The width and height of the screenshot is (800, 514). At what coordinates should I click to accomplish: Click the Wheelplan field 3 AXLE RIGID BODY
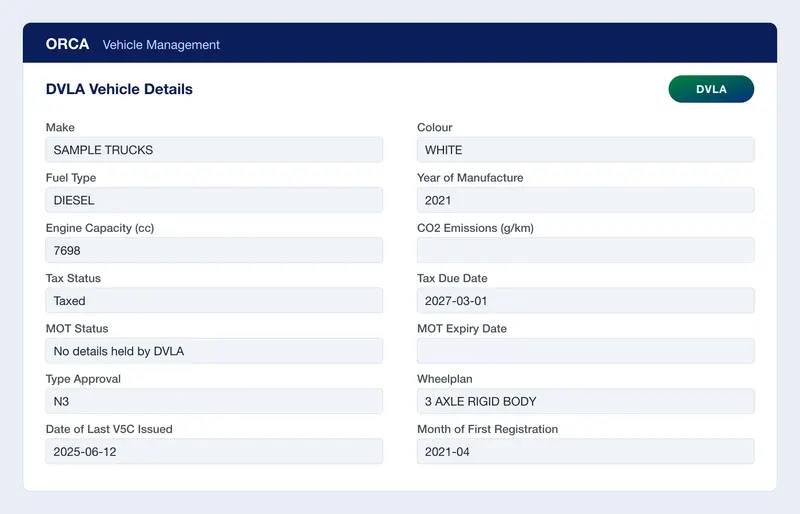click(585, 401)
